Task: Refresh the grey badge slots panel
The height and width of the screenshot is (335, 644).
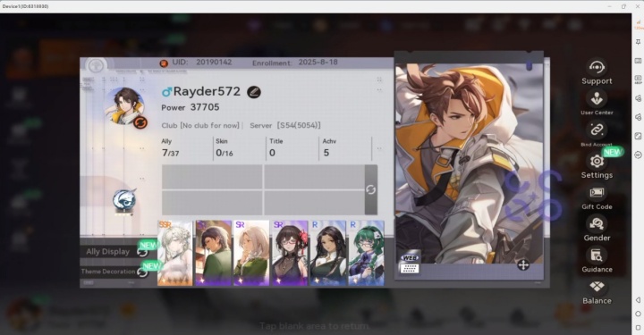Action: click(x=371, y=189)
